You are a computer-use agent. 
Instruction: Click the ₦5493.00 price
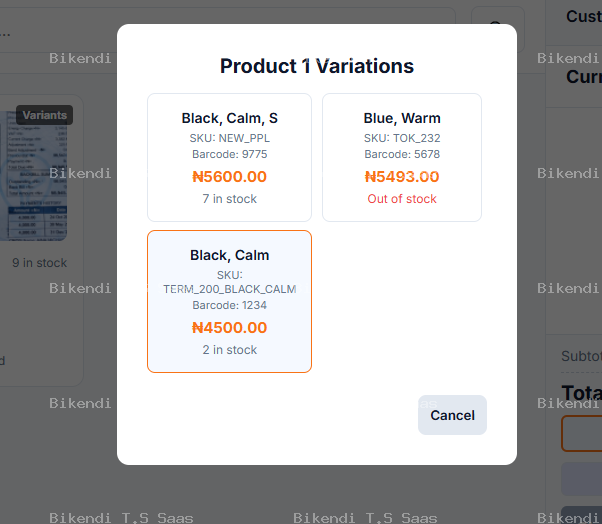coord(402,177)
